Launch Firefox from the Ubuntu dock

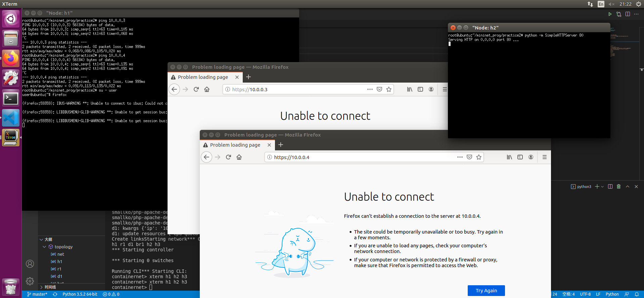pos(11,58)
